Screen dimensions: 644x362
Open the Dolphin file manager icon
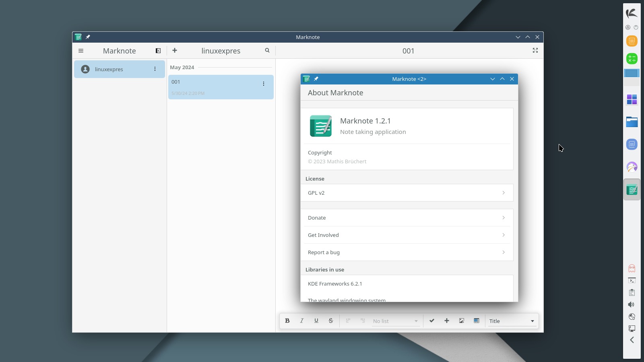(x=632, y=122)
